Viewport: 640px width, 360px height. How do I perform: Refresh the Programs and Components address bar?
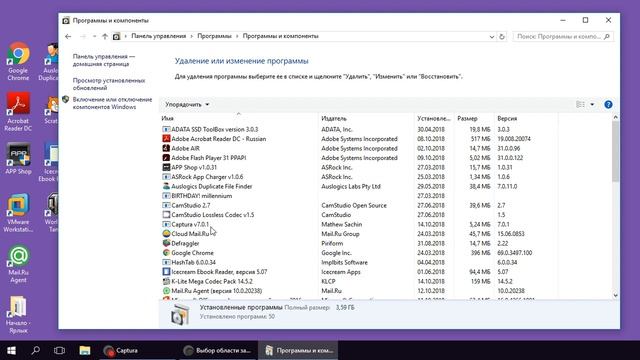pos(502,36)
